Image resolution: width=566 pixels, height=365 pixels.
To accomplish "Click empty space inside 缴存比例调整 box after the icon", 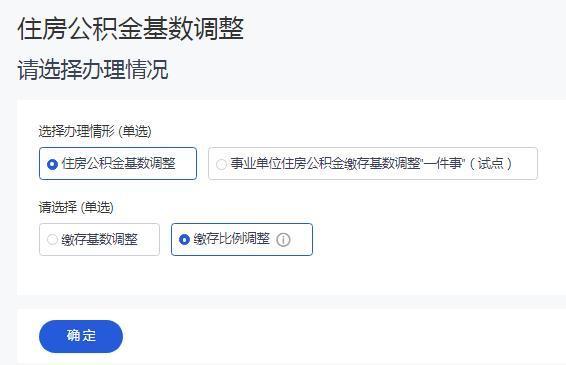I will (x=301, y=240).
